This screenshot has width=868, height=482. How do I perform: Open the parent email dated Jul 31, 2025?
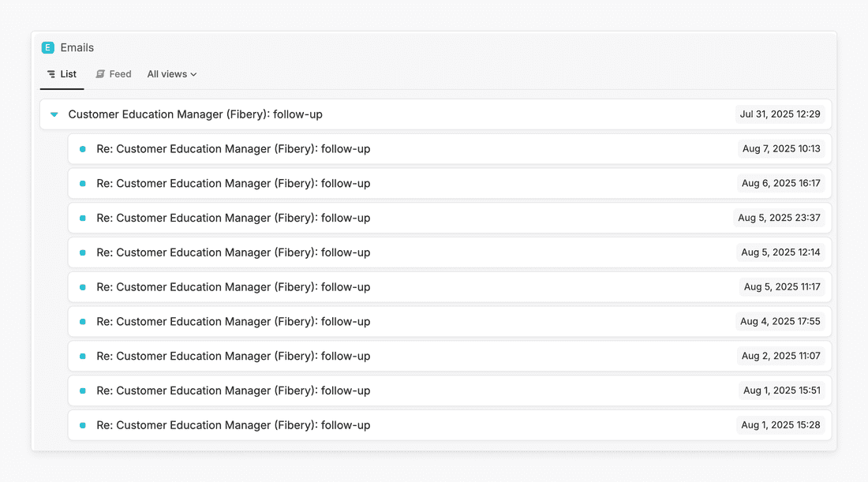click(195, 114)
